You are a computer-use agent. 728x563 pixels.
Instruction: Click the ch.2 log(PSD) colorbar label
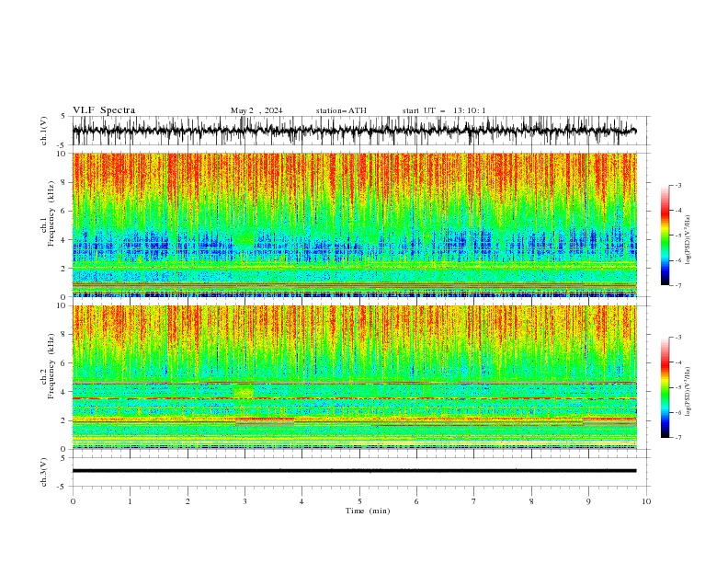(x=688, y=391)
